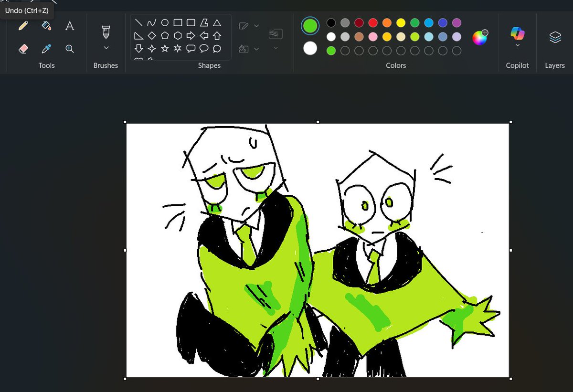The height and width of the screenshot is (392, 573).
Task: Select the Magnifier zoom tool
Action: pyautogui.click(x=70, y=49)
